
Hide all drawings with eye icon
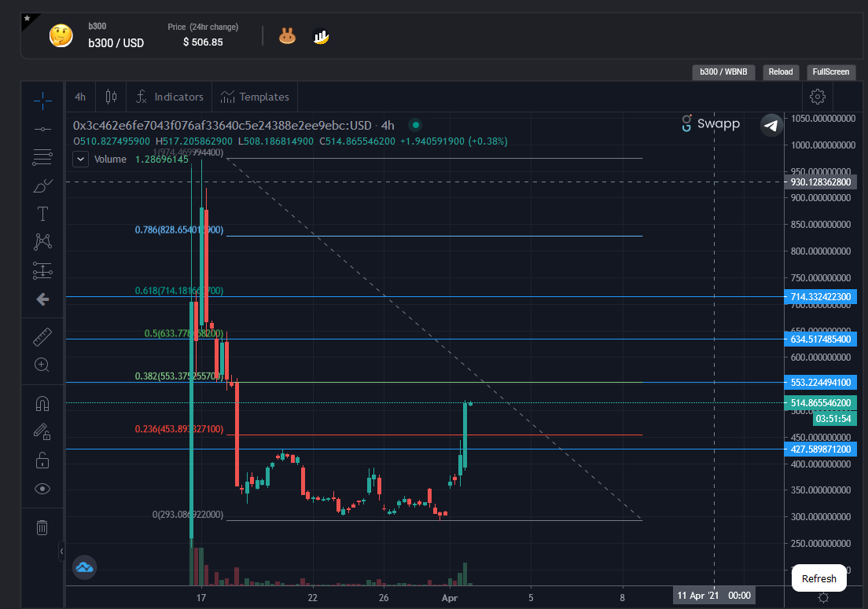pyautogui.click(x=42, y=489)
